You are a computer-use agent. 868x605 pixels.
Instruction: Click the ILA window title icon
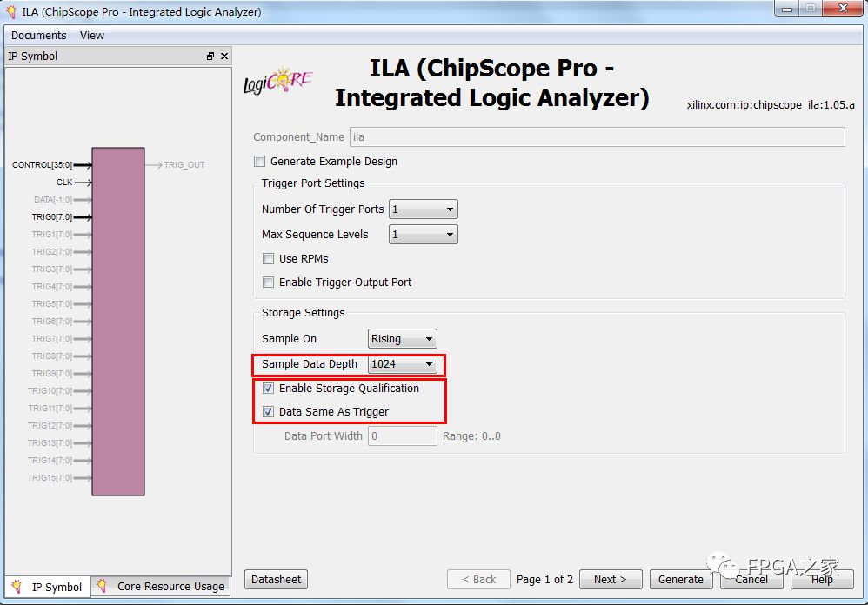tap(11, 11)
